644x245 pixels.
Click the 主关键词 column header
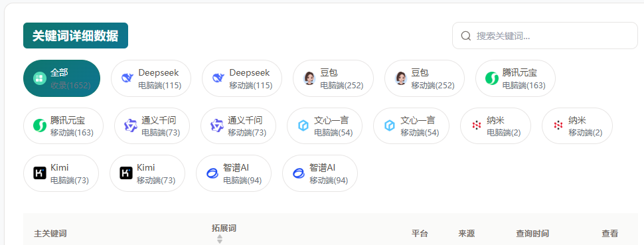[x=50, y=234]
